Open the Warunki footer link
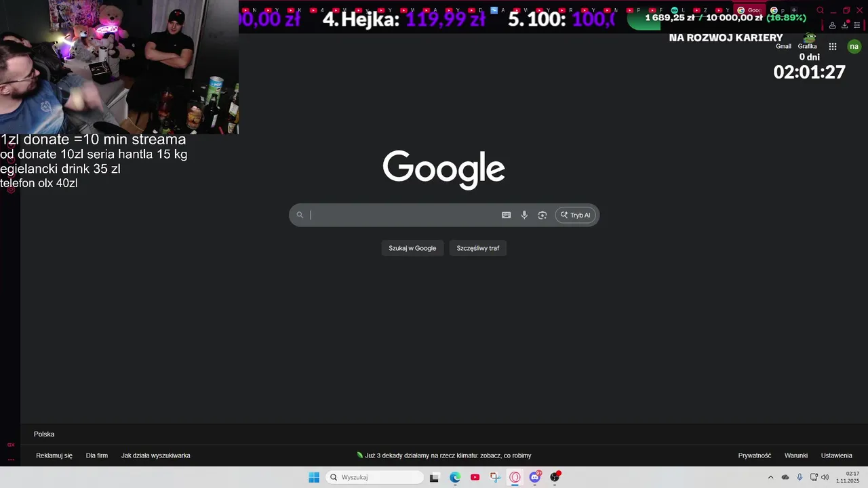868x488 pixels. click(x=796, y=455)
